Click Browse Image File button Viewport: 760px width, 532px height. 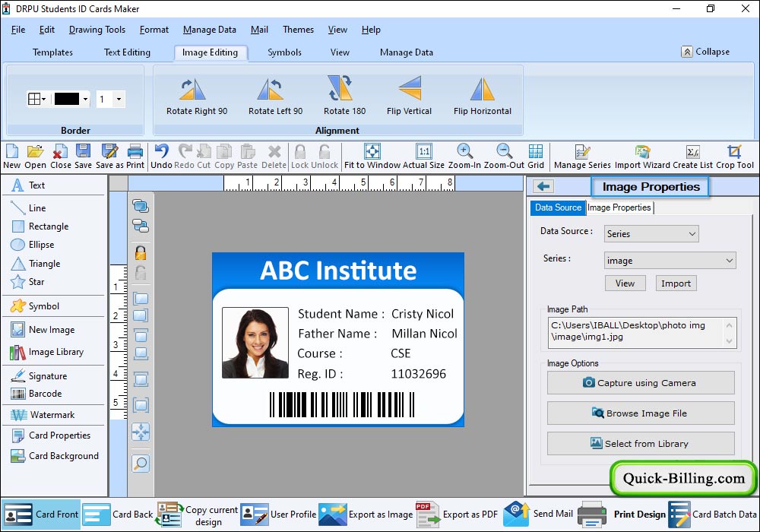click(641, 413)
